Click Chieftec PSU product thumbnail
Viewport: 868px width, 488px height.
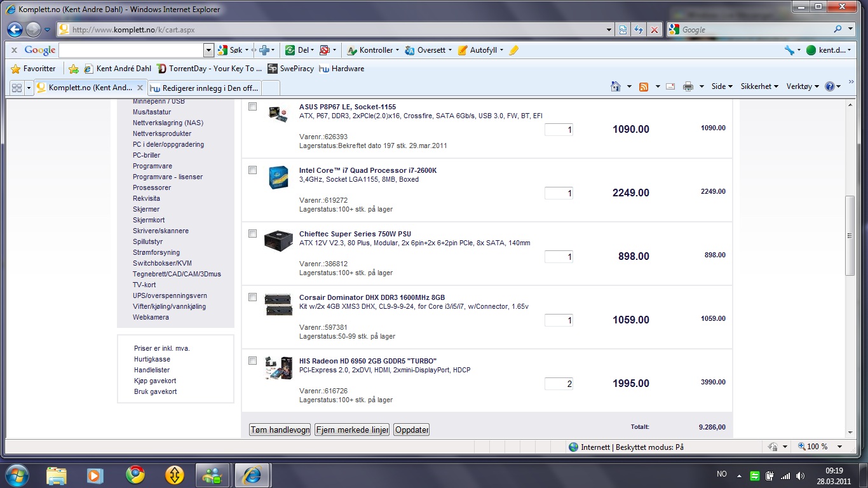(x=278, y=241)
